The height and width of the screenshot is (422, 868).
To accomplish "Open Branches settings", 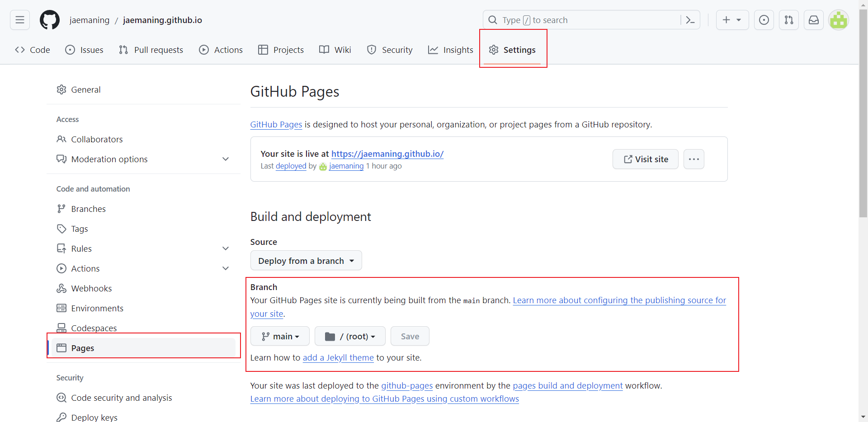I will (x=143, y=209).
